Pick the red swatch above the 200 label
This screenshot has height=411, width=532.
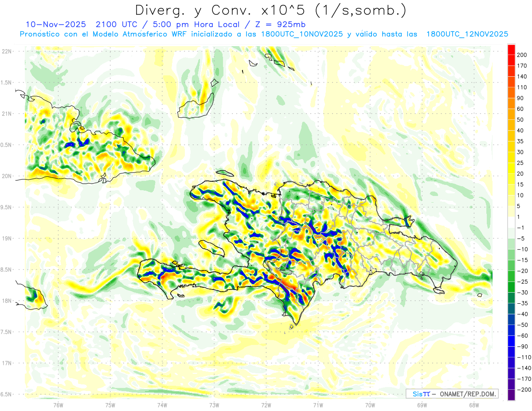coord(511,50)
